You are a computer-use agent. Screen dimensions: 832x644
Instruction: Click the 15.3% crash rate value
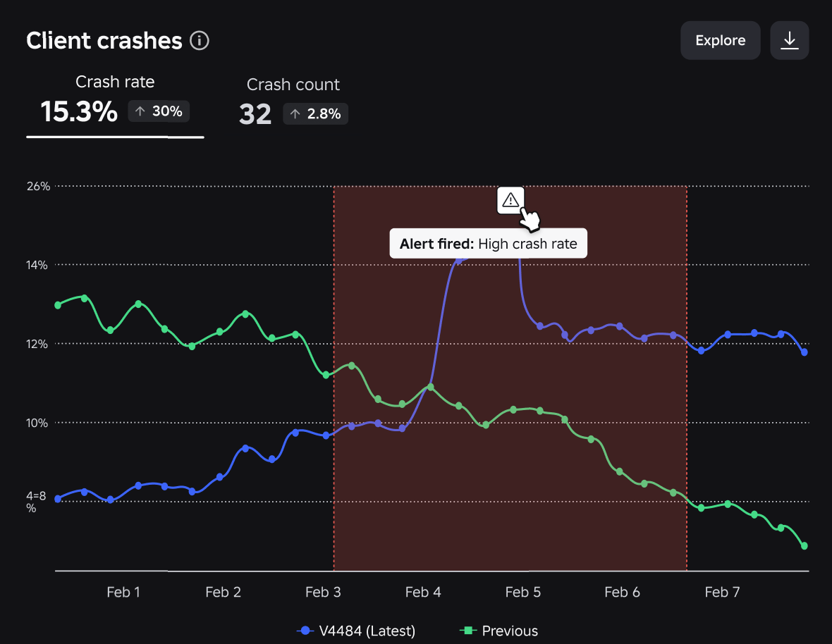(x=79, y=111)
